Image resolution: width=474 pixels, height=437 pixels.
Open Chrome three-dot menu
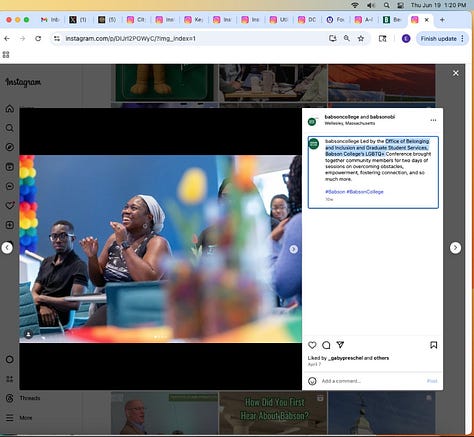(x=463, y=39)
